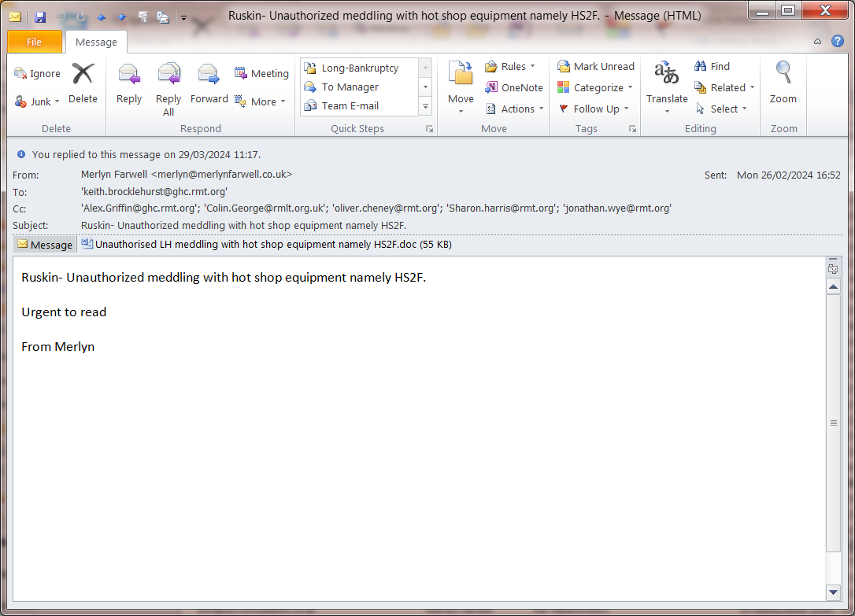Show the Message body tab

[45, 245]
